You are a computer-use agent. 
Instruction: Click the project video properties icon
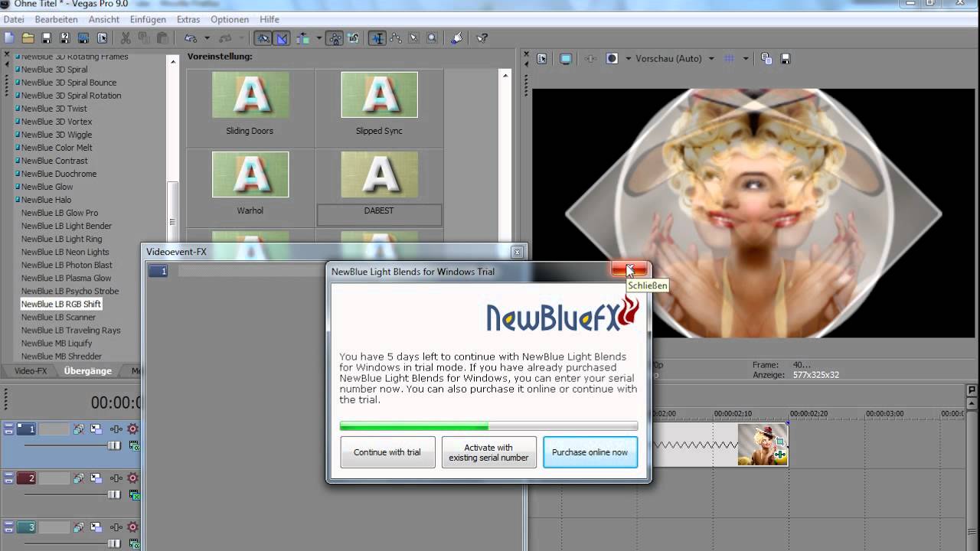pos(541,59)
